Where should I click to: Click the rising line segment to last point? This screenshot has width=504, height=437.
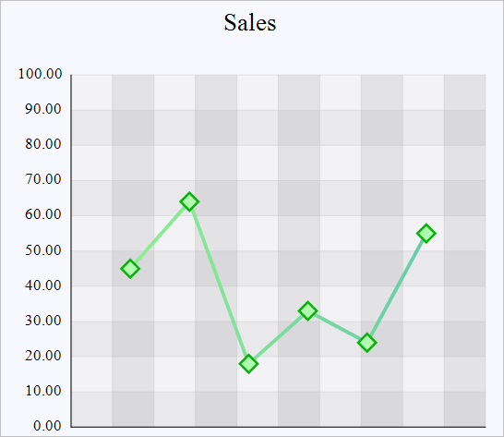396,288
